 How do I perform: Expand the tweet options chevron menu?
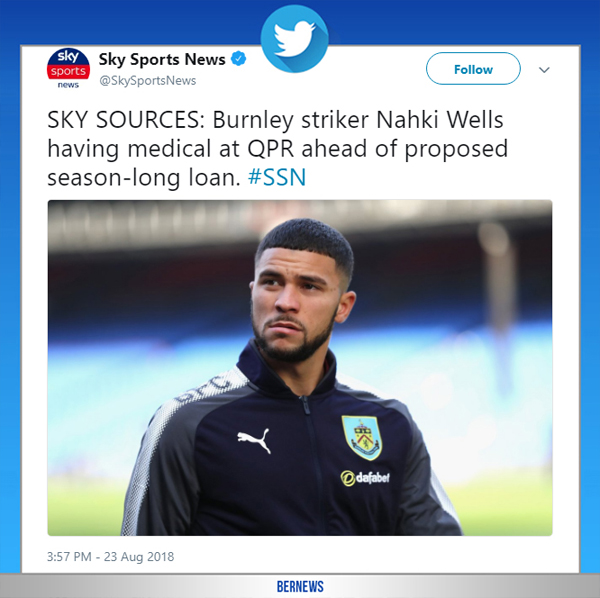coord(544,70)
